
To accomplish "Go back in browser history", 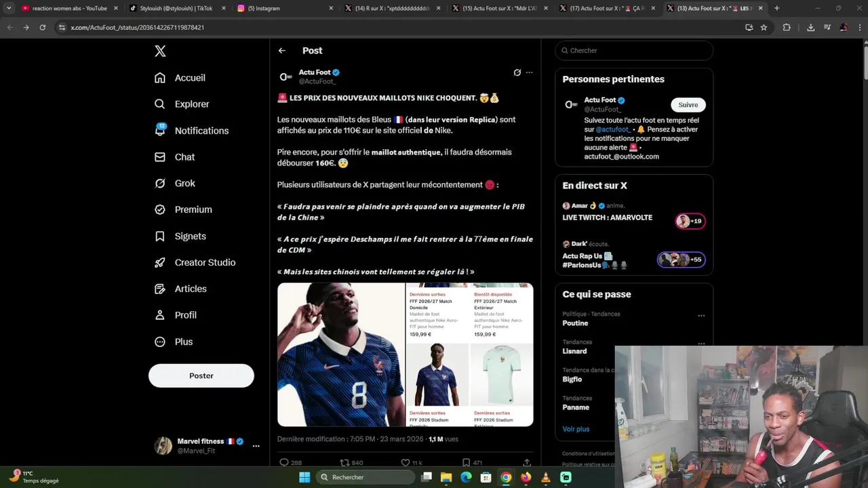I will [9, 27].
